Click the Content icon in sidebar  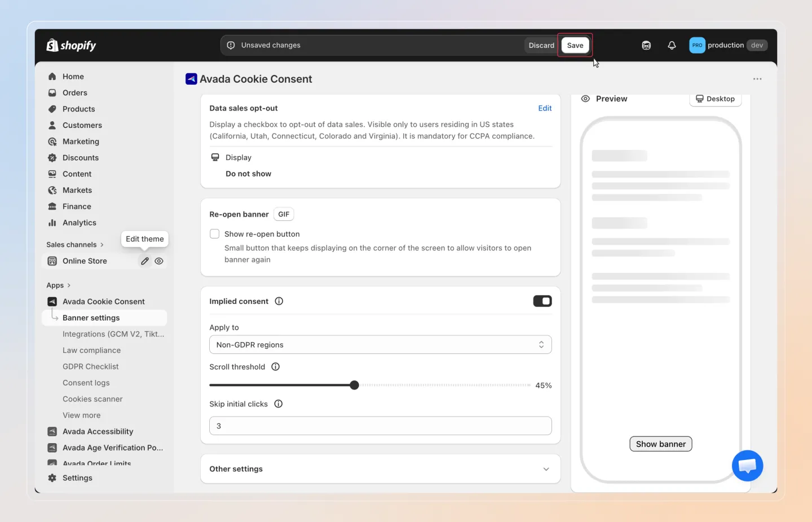click(52, 174)
